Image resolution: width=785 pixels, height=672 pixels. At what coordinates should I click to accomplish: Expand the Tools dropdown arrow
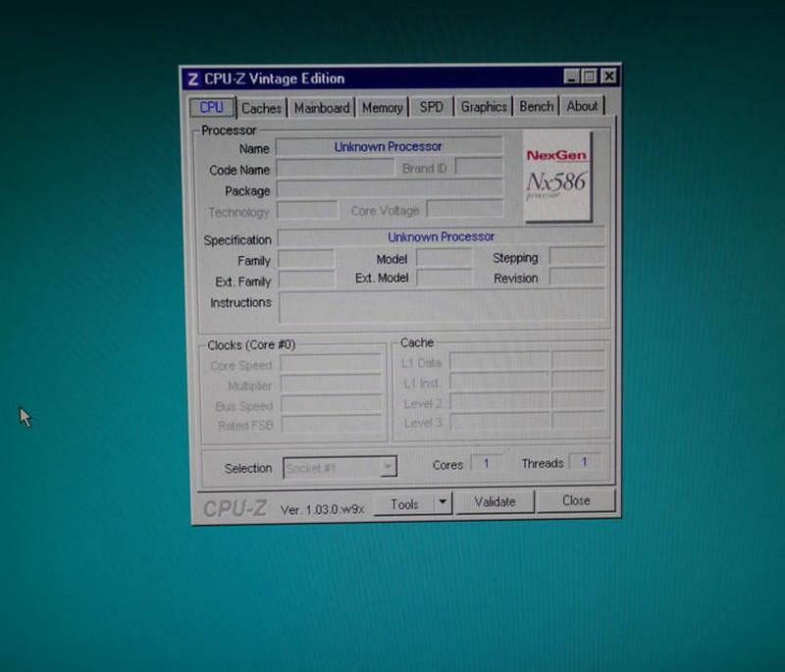click(x=444, y=502)
